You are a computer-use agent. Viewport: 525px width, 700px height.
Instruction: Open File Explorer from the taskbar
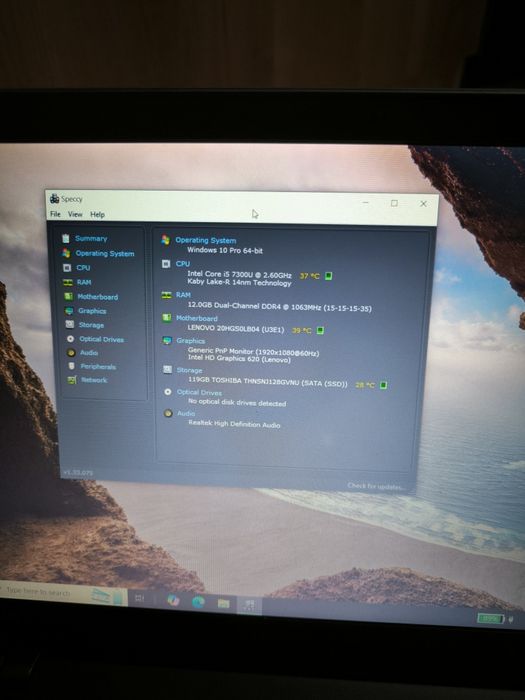[x=224, y=604]
